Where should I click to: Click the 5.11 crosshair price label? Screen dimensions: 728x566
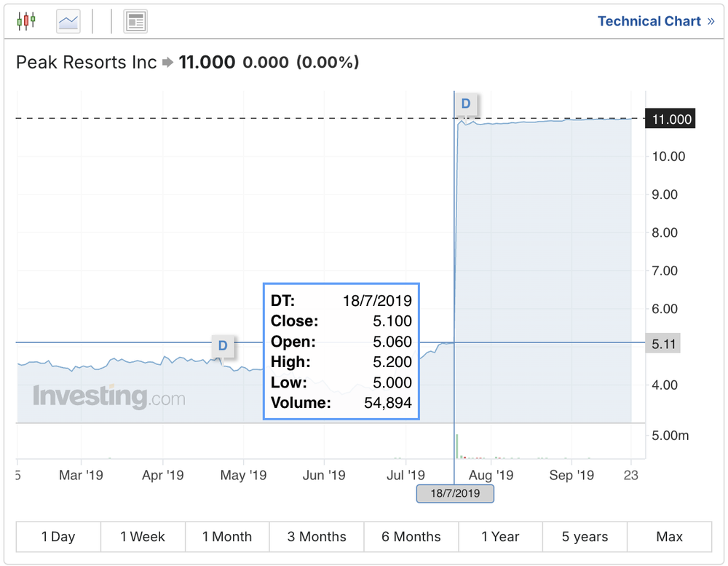pyautogui.click(x=662, y=343)
